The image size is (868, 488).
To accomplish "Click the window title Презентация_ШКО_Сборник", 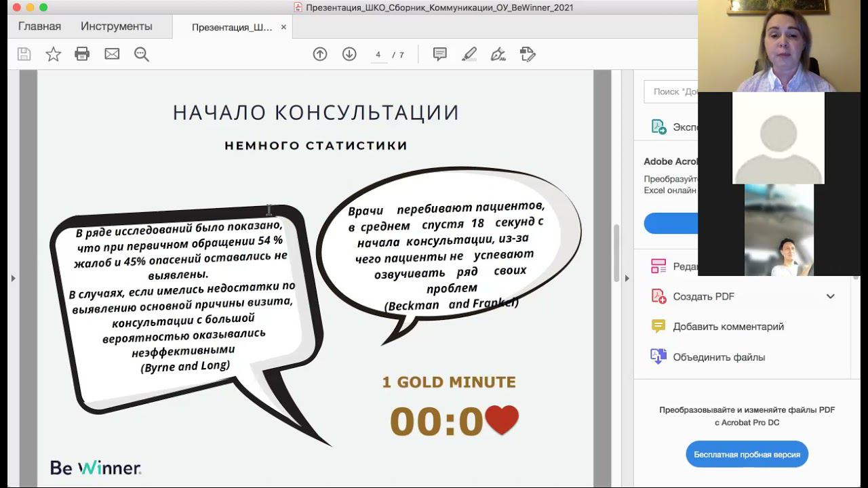I will pos(439,7).
